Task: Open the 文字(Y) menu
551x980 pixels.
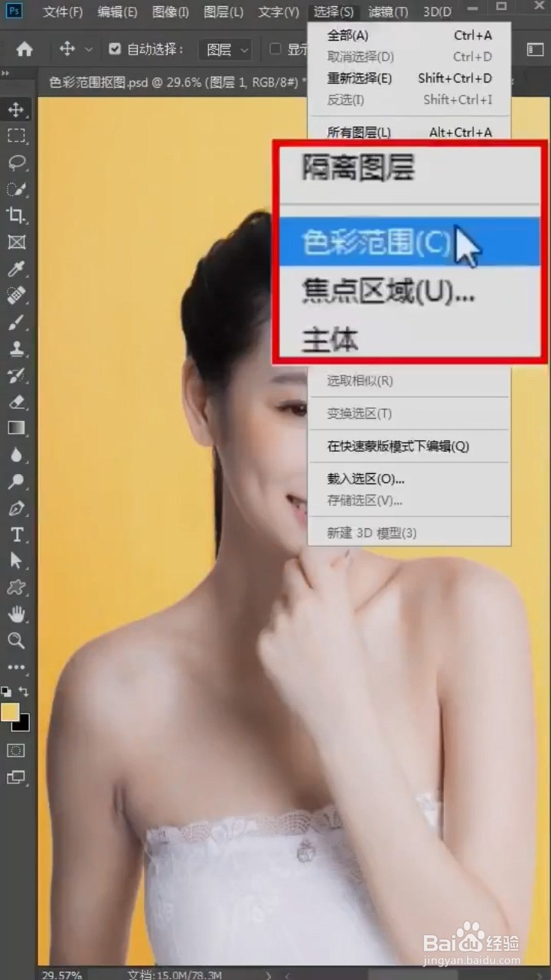Action: pos(279,11)
